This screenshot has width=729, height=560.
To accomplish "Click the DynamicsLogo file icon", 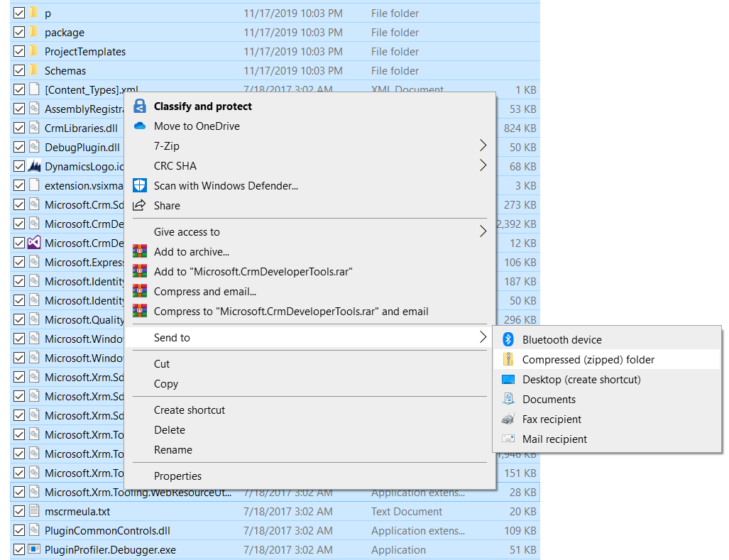I will pos(34,166).
